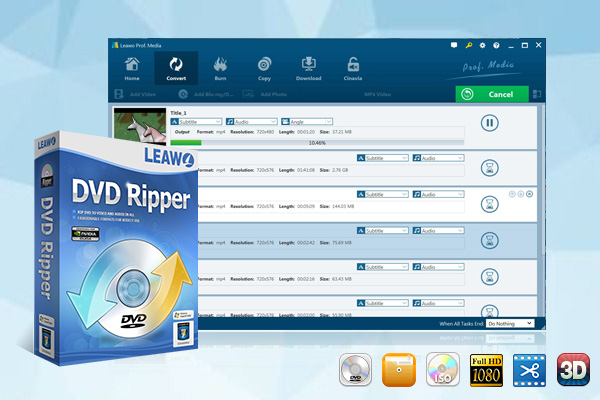Open Subtitle dropdown in the 63.43 MB row

coord(383,267)
